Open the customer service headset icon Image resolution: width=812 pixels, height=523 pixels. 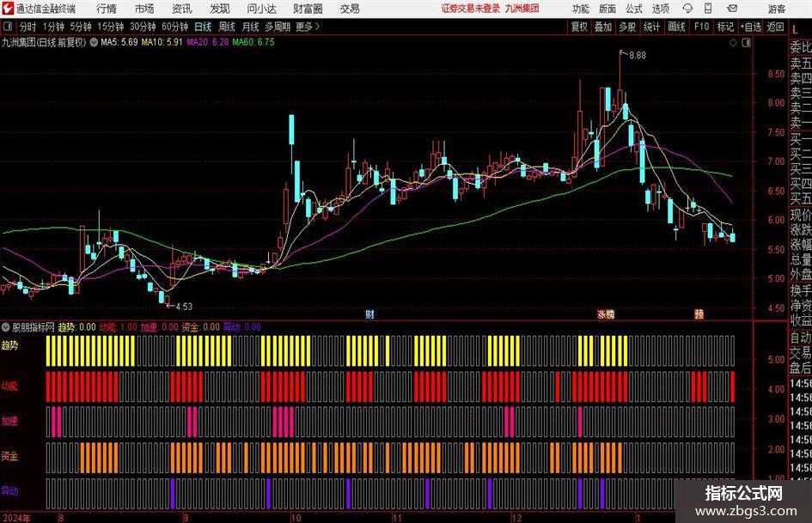(687, 9)
